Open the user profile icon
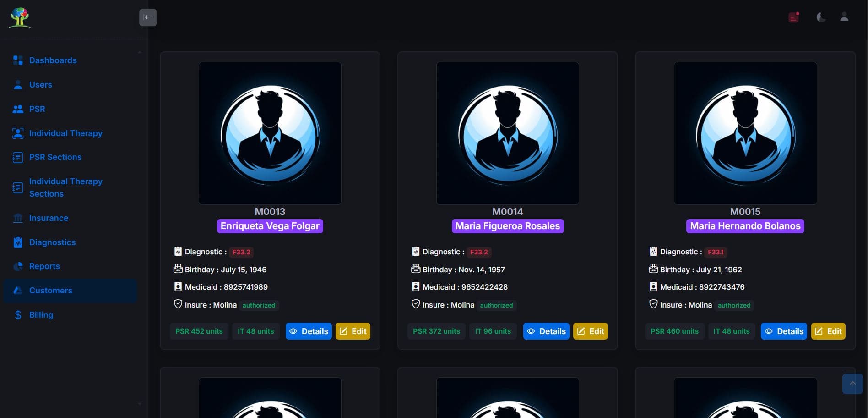Viewport: 868px width, 418px height. (844, 17)
